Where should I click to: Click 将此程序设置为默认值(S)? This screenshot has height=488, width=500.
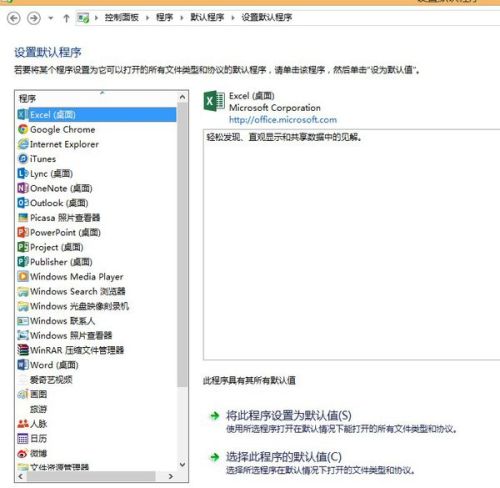pos(289,416)
